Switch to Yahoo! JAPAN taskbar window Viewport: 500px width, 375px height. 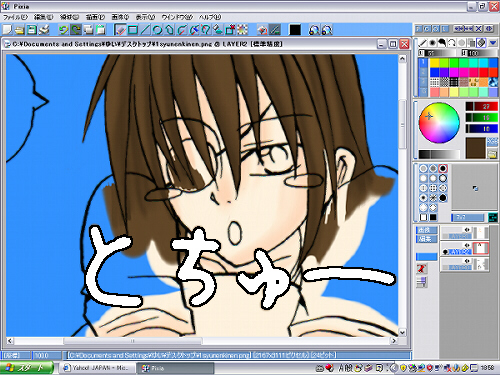[x=96, y=368]
